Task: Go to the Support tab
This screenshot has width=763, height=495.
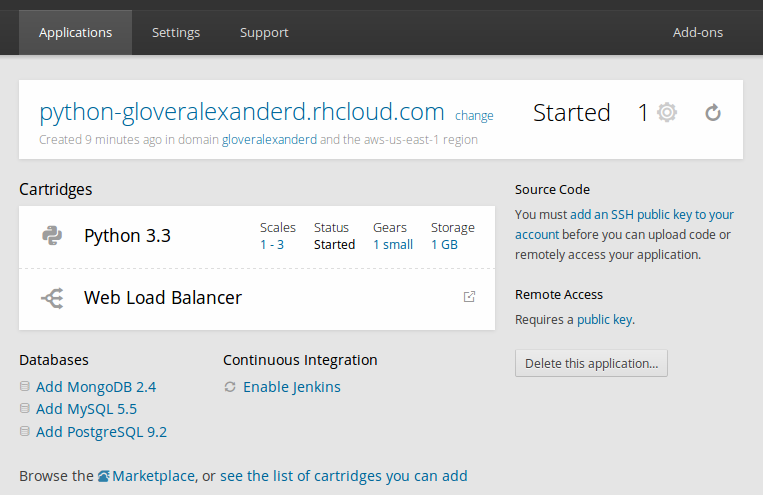Action: pos(264,33)
